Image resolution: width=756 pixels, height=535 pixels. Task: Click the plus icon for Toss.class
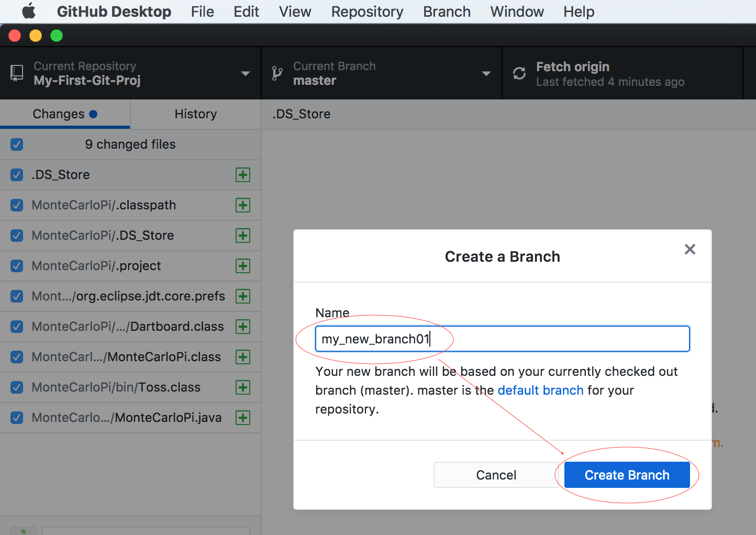click(x=243, y=387)
